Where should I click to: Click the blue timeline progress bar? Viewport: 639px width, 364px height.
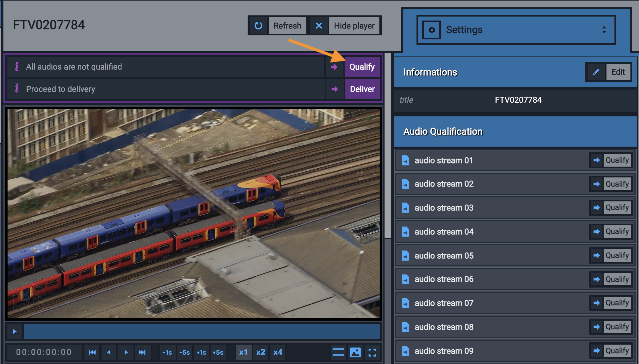[x=202, y=331]
